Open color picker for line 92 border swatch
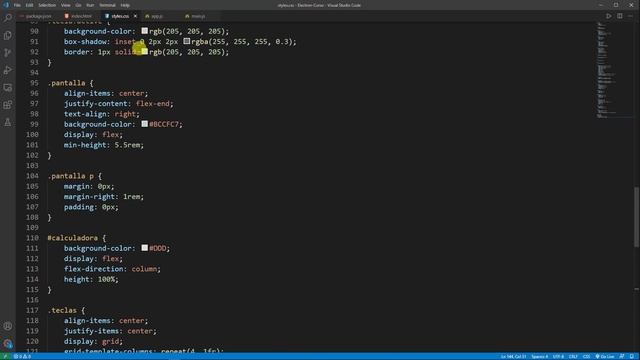The width and height of the screenshot is (640, 360). pyautogui.click(x=144, y=51)
